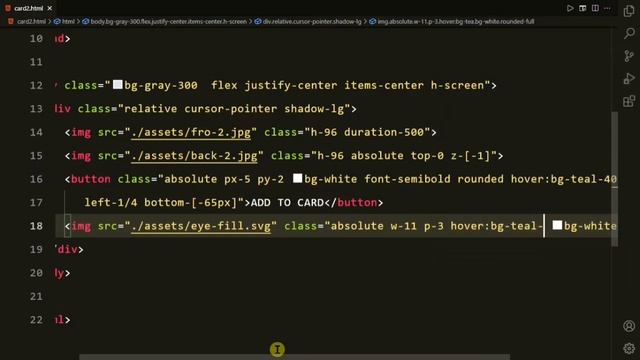The width and height of the screenshot is (640, 360).
Task: Click the 'button' opening tag on line 16
Action: coord(91,179)
